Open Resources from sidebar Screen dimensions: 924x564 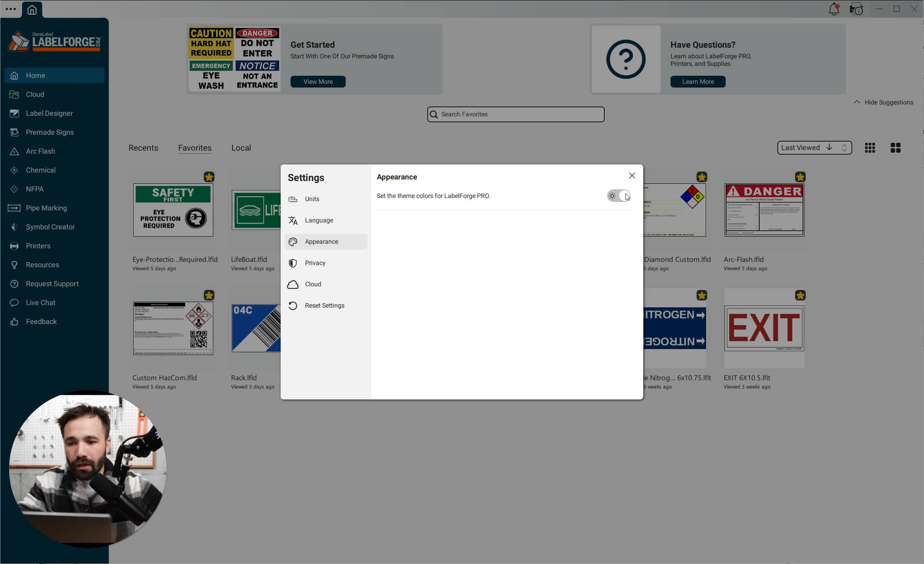(x=54, y=265)
